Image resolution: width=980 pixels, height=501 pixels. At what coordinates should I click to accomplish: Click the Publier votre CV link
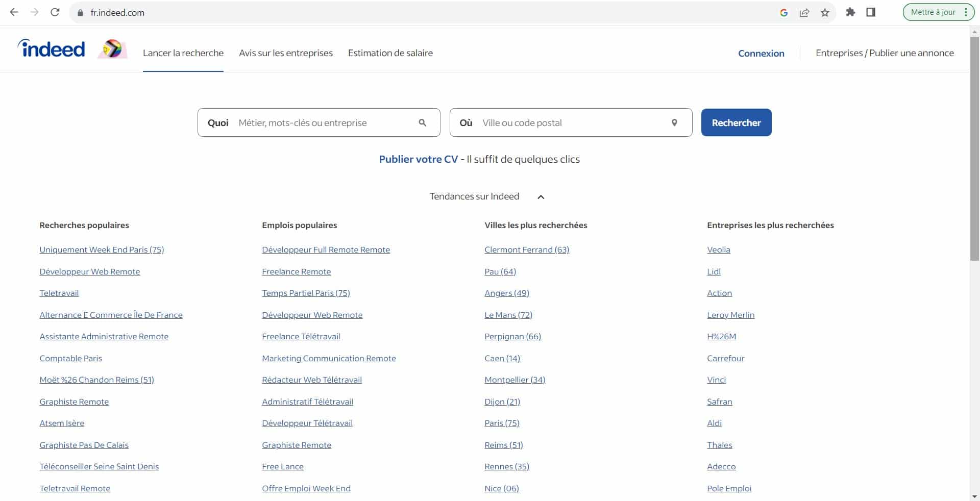(419, 159)
